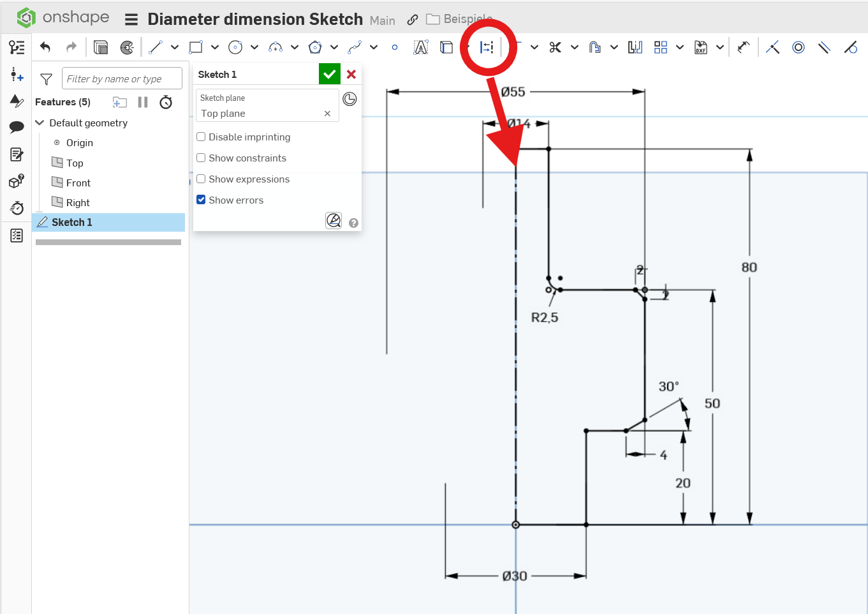Click the link icon beside Main
Image resolution: width=868 pixels, height=614 pixels.
(413, 20)
